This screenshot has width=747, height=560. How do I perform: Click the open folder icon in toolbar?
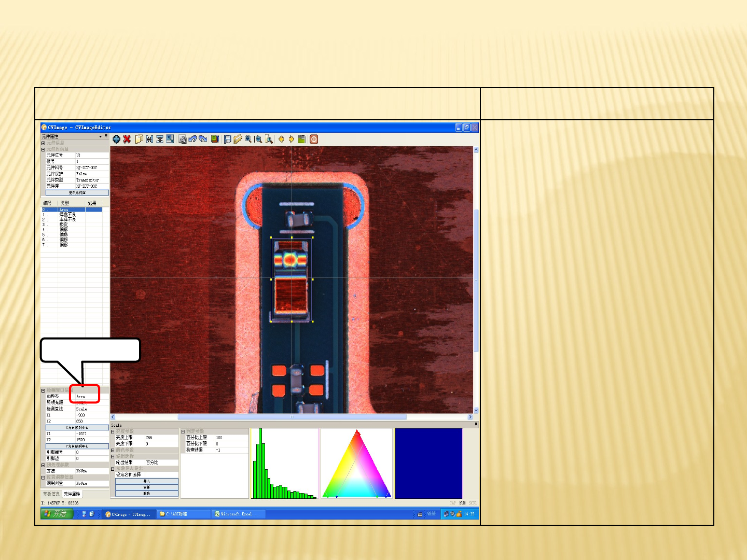click(238, 139)
